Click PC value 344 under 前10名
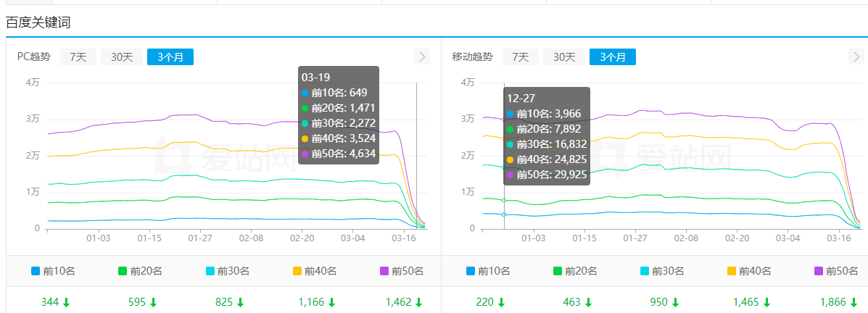 [x=50, y=302]
